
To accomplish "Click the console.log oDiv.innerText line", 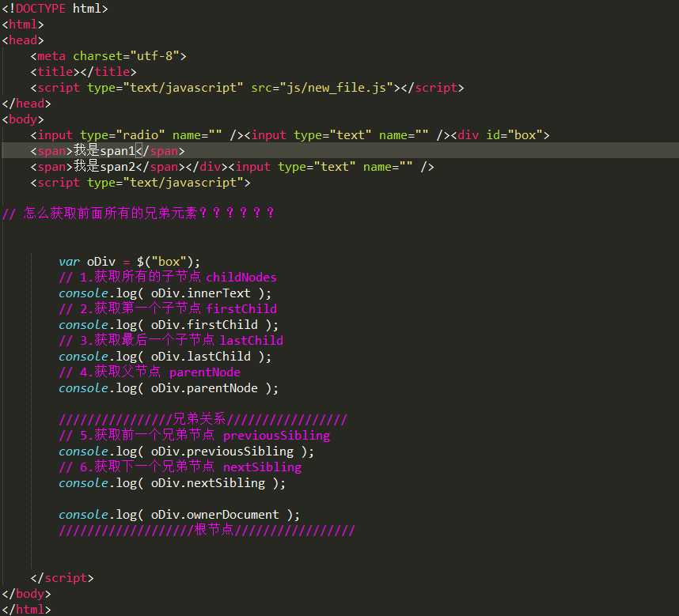I will (165, 293).
